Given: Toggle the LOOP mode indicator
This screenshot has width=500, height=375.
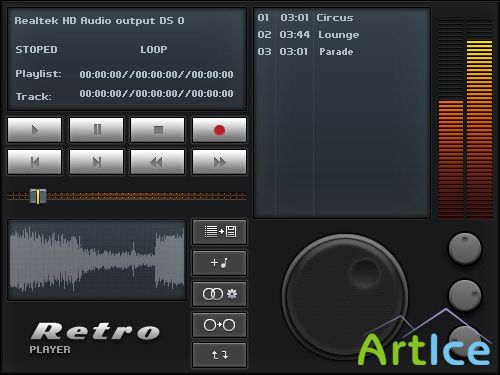Looking at the screenshot, I should point(154,50).
